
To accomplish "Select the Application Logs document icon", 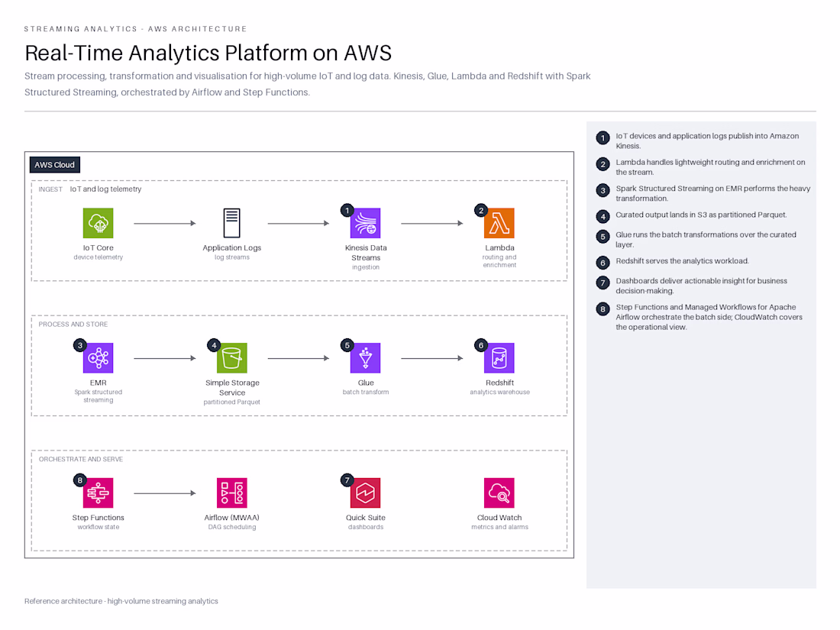I will [x=231, y=223].
